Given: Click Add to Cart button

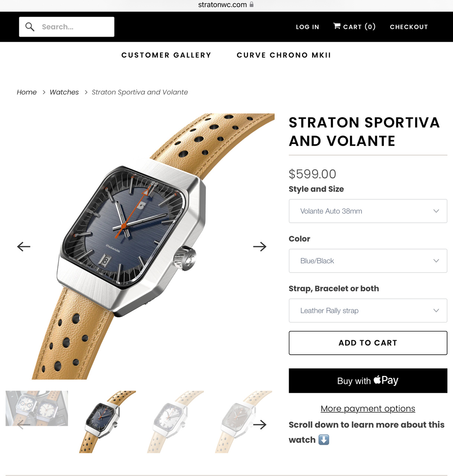Looking at the screenshot, I should click(x=368, y=343).
